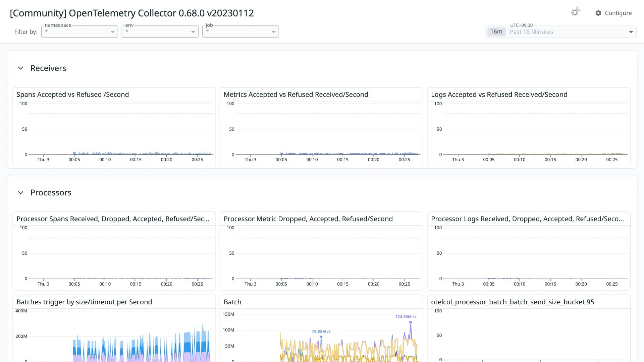Click the otelcol_processor_batch_batch_send_size_bucket 95 title
This screenshot has width=644, height=362.
coord(513,302)
